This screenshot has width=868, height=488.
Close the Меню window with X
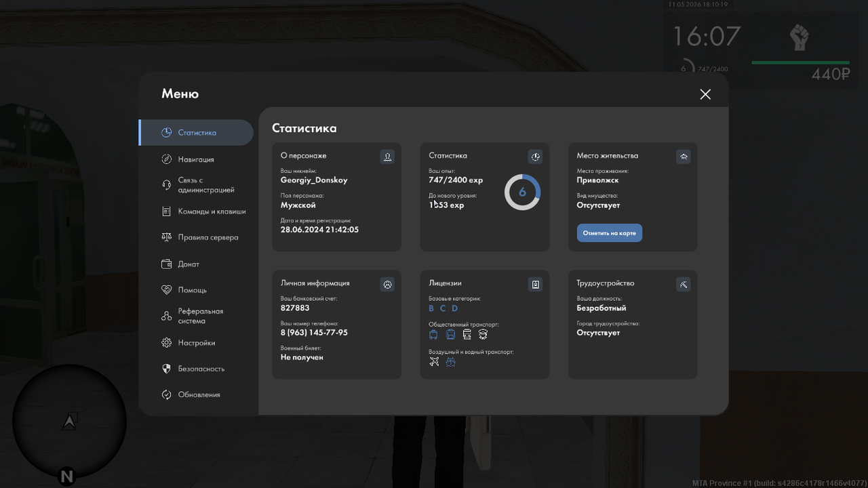pos(705,94)
